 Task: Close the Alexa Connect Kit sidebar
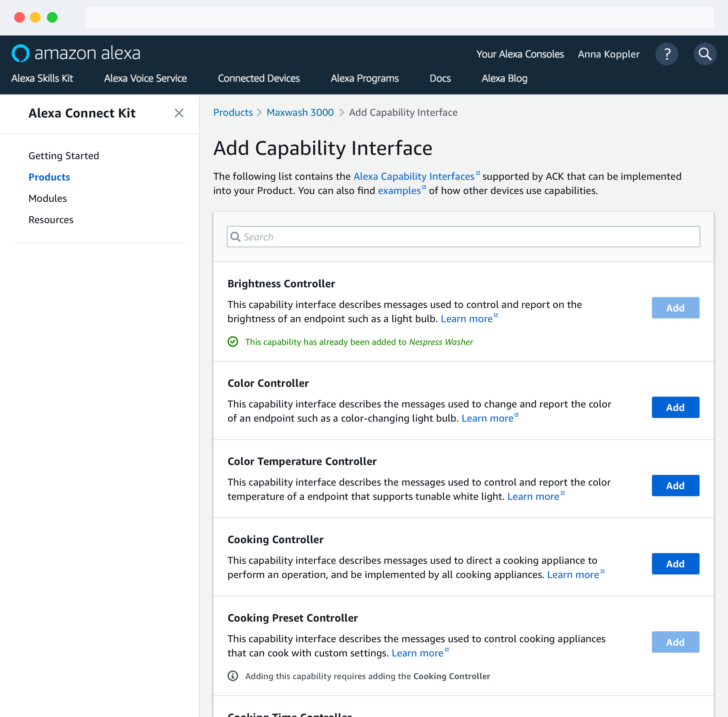click(179, 113)
